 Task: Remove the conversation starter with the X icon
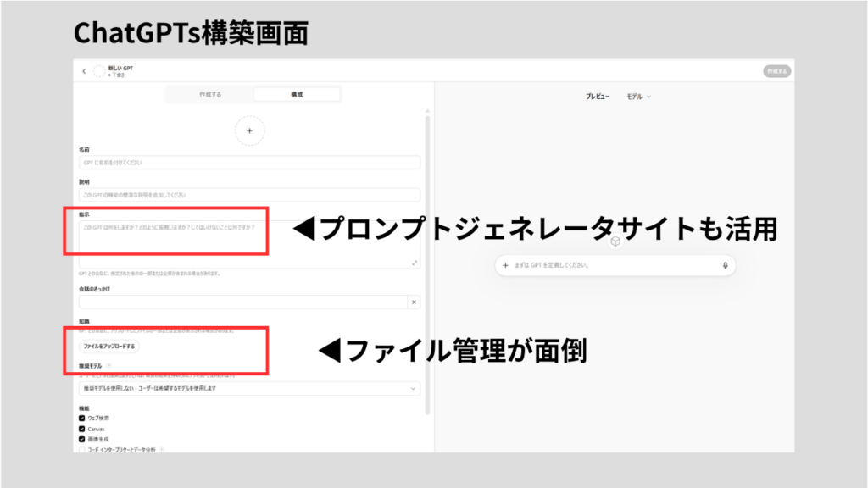point(413,302)
